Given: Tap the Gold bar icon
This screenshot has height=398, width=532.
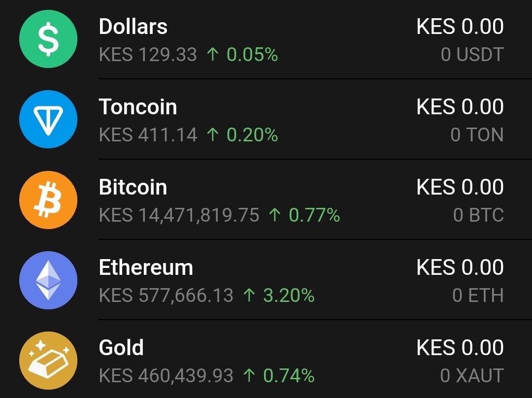Looking at the screenshot, I should tap(48, 360).
